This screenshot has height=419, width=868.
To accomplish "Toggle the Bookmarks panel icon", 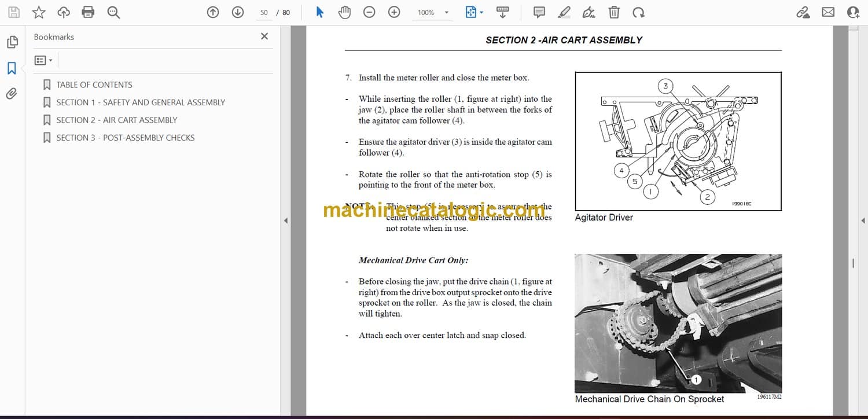I will click(x=12, y=68).
